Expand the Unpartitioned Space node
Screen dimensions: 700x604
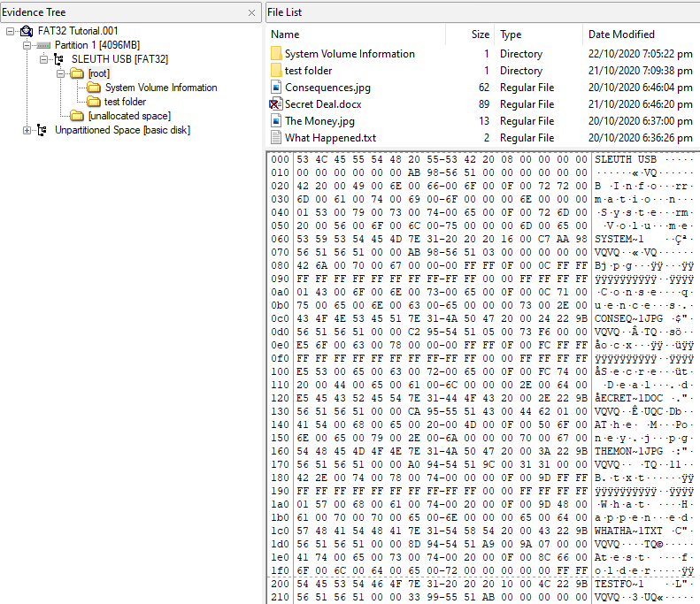[x=27, y=130]
